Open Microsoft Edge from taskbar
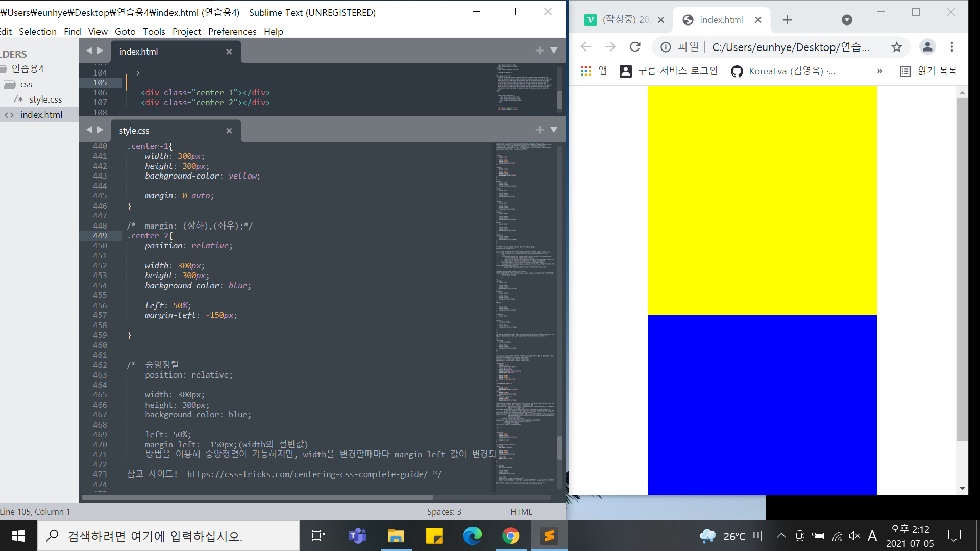Image resolution: width=980 pixels, height=551 pixels. tap(472, 536)
